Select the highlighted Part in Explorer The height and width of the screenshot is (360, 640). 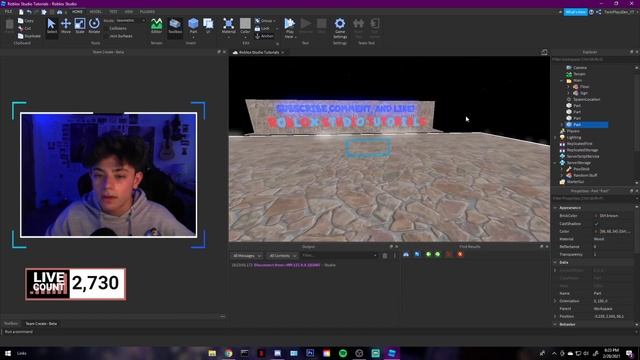pos(587,124)
